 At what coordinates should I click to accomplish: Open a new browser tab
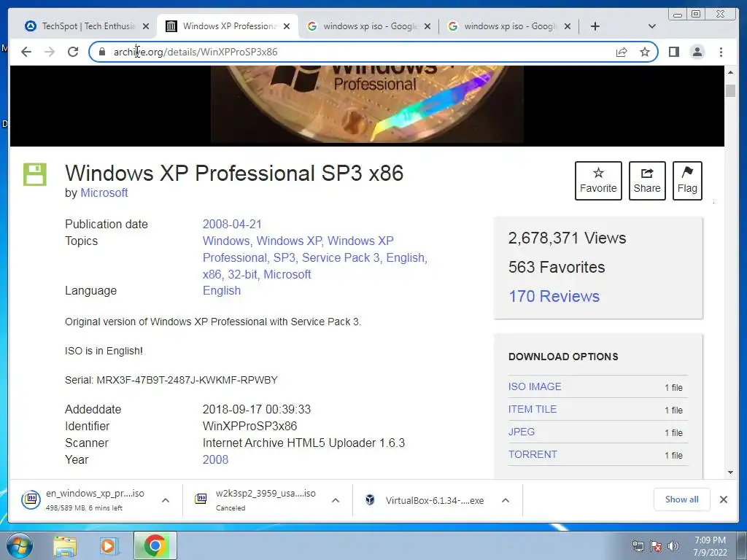pos(595,26)
